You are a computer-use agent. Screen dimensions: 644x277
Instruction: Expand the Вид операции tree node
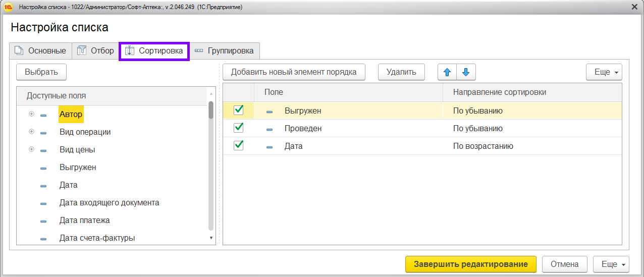[x=31, y=132]
